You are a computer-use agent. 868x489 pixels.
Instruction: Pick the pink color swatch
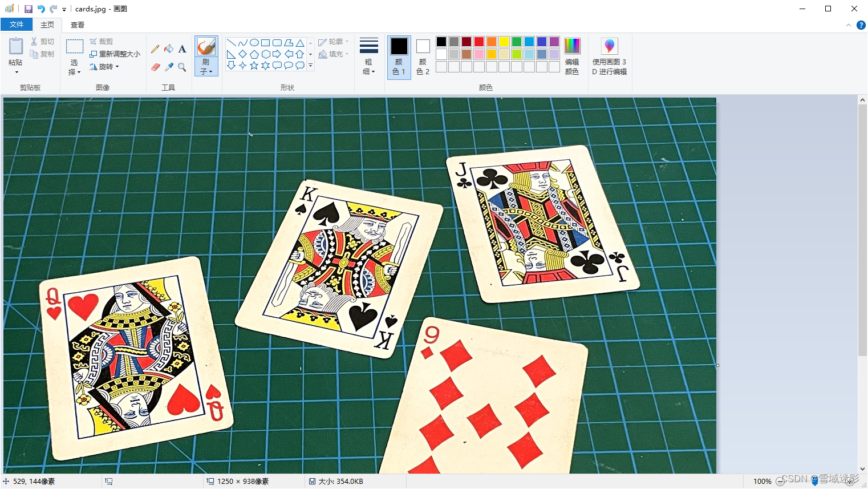479,54
